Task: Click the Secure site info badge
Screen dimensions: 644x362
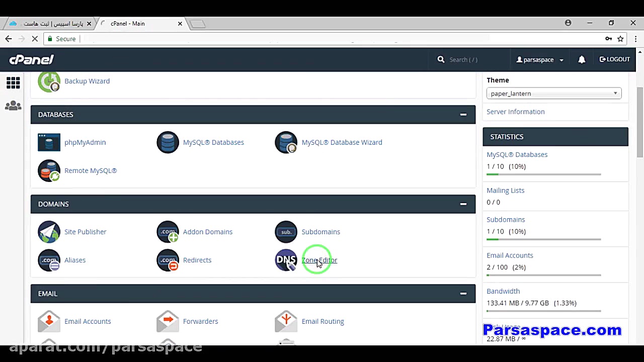Action: point(61,39)
